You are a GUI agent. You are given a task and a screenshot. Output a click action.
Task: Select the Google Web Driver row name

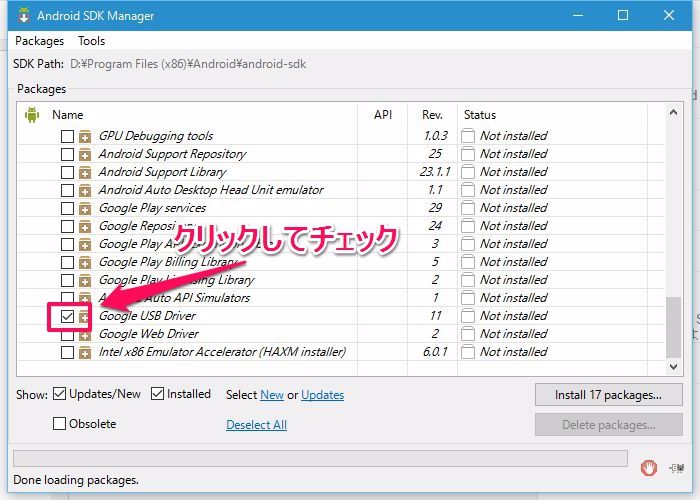click(x=149, y=334)
